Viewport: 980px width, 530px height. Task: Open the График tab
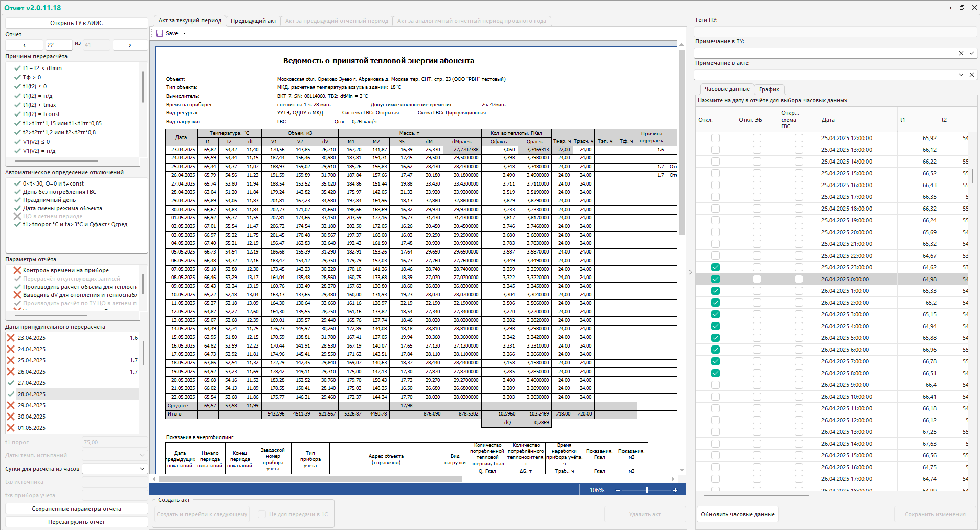tap(769, 89)
